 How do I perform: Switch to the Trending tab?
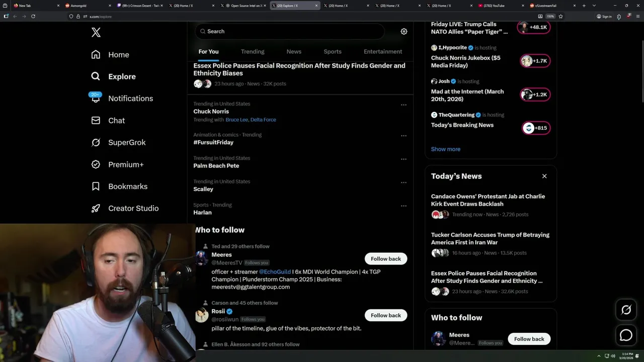click(253, 52)
